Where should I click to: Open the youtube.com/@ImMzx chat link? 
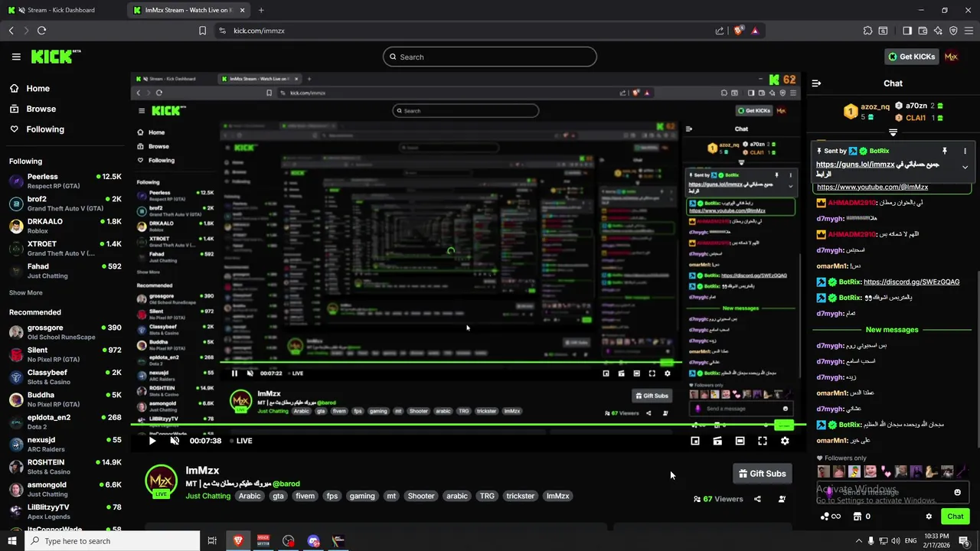pyautogui.click(x=872, y=187)
